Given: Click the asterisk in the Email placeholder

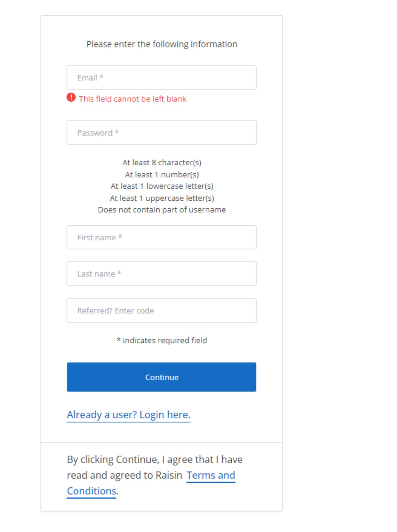Looking at the screenshot, I should [x=101, y=77].
